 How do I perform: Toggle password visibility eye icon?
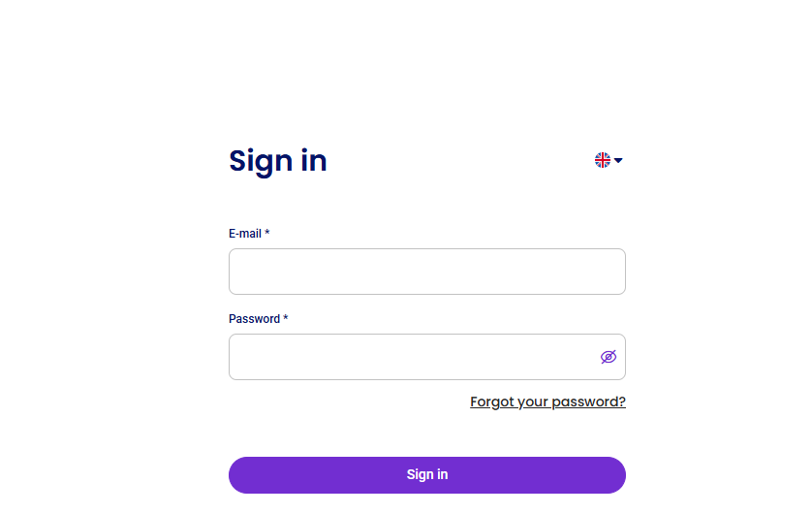609,357
